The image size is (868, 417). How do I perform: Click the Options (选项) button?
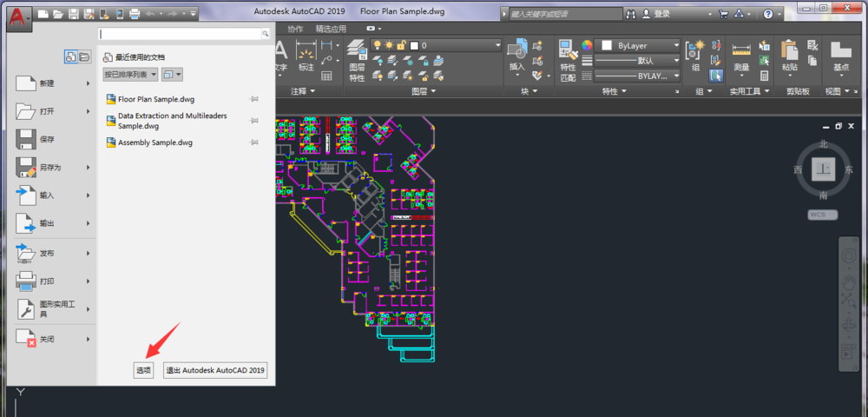143,370
